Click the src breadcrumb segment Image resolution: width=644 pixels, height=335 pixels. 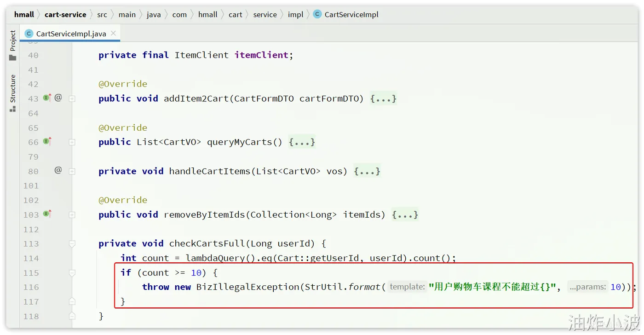[102, 14]
